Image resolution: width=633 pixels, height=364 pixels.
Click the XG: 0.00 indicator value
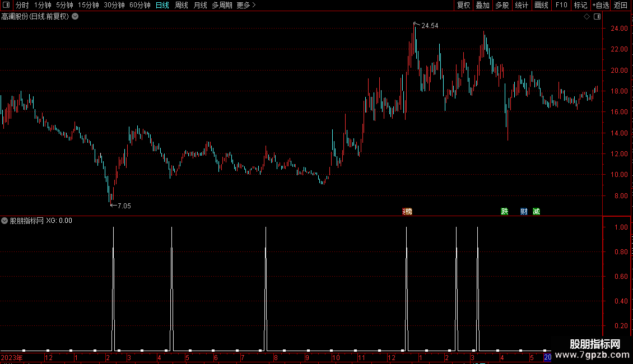point(59,221)
